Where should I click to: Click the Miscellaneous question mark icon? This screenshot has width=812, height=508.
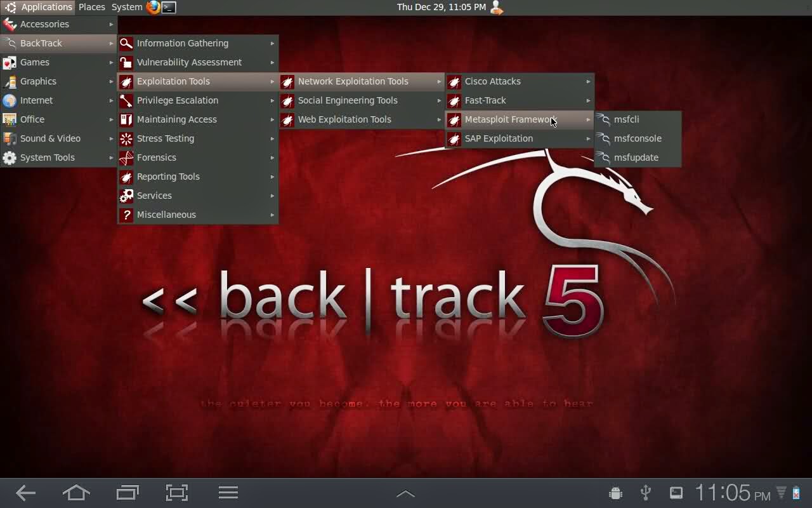click(126, 215)
